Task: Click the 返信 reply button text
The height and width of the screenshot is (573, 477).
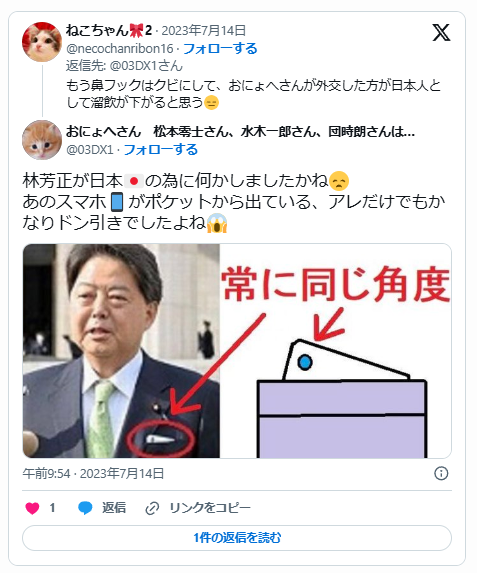Action: pyautogui.click(x=114, y=508)
